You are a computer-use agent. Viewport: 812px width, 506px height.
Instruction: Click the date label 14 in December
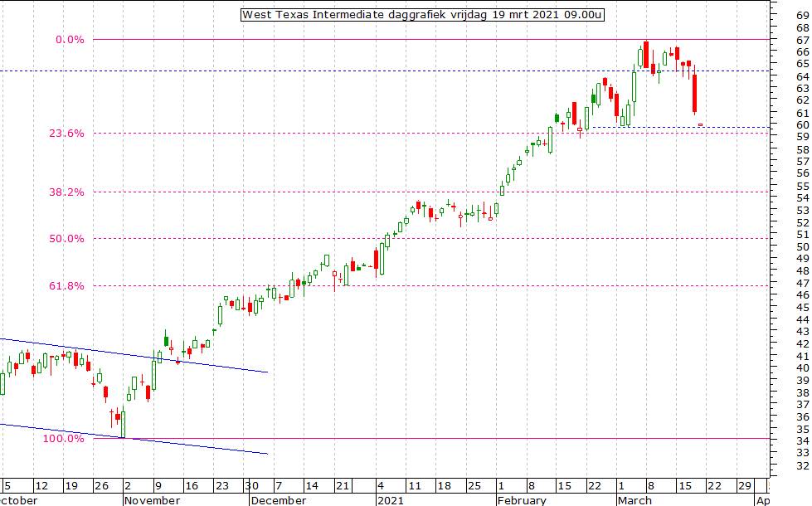tap(312, 486)
